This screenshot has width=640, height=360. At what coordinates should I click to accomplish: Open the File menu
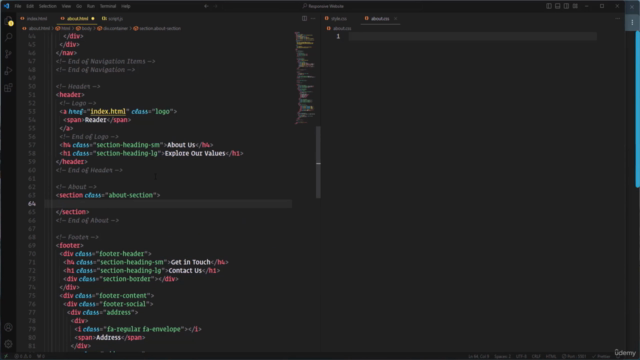[x=18, y=6]
